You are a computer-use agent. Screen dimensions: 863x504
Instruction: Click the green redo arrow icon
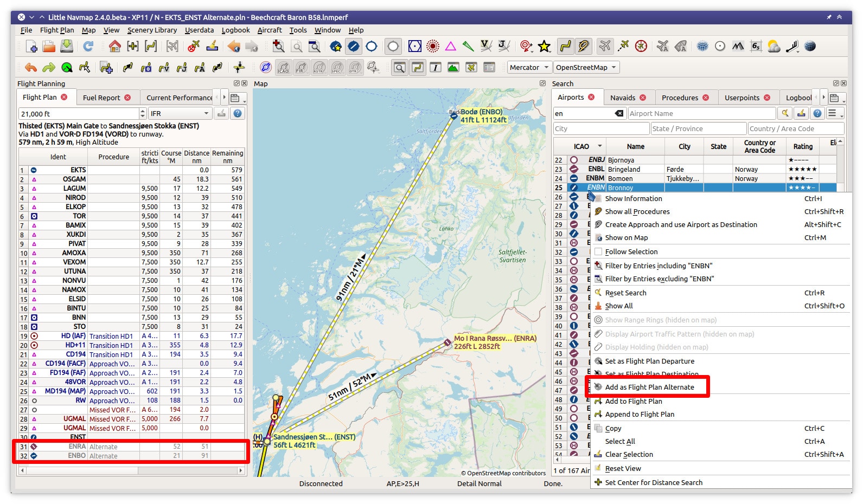(49, 68)
